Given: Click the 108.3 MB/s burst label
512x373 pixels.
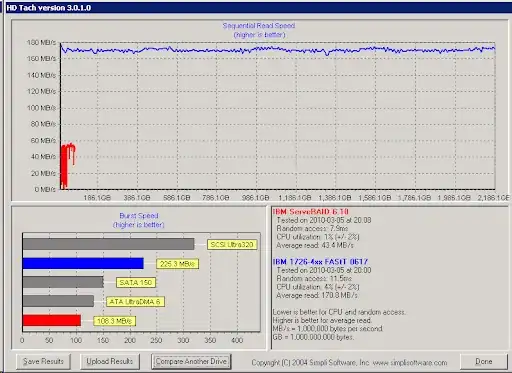Looking at the screenshot, I should point(114,321).
